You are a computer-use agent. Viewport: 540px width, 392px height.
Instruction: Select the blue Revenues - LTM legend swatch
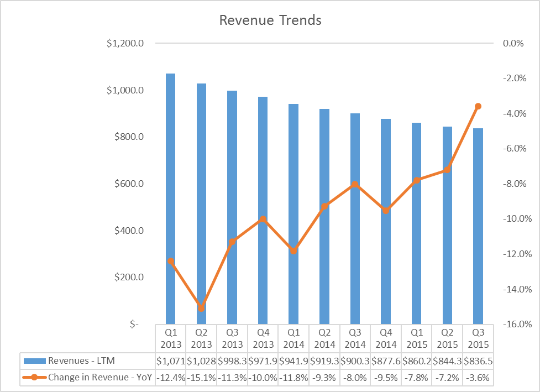(34, 361)
